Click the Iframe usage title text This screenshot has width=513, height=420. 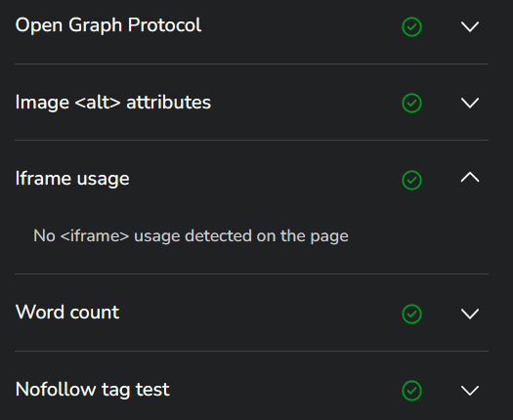coord(72,179)
